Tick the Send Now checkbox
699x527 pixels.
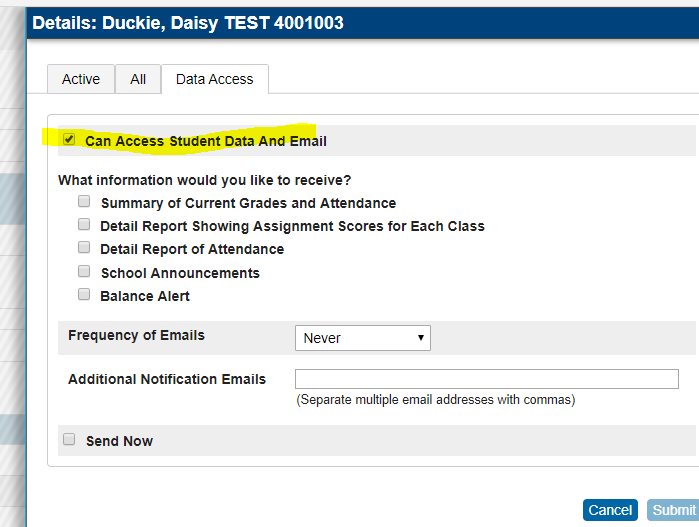tap(69, 439)
